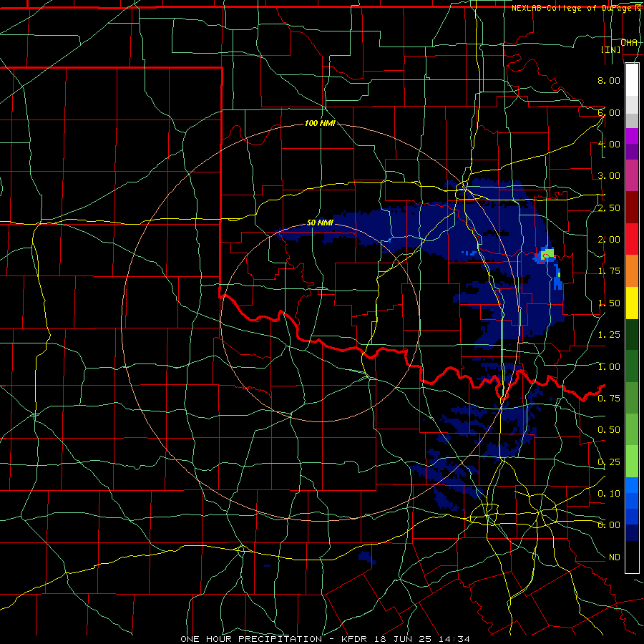Click the bright red 2.00 legend swatch
This screenshot has width=644, height=644.
632,239
